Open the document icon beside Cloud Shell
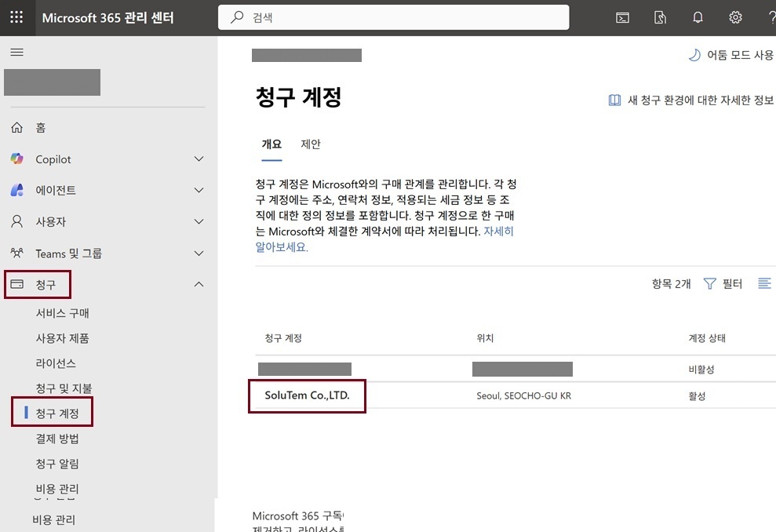The width and height of the screenshot is (776, 532). tap(660, 18)
